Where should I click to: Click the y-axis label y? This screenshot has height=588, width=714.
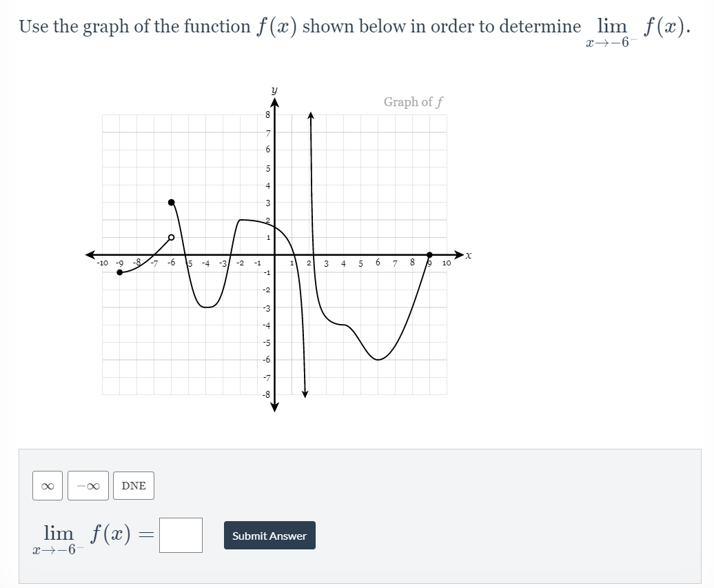(274, 90)
